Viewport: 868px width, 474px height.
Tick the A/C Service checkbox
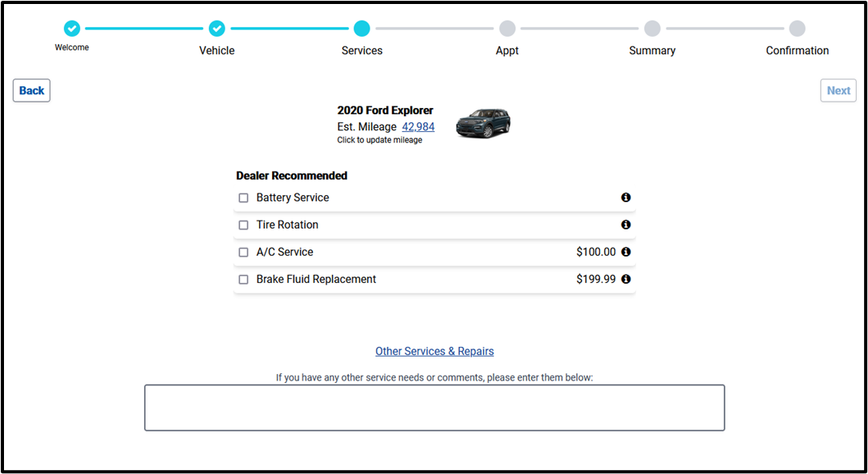click(244, 253)
